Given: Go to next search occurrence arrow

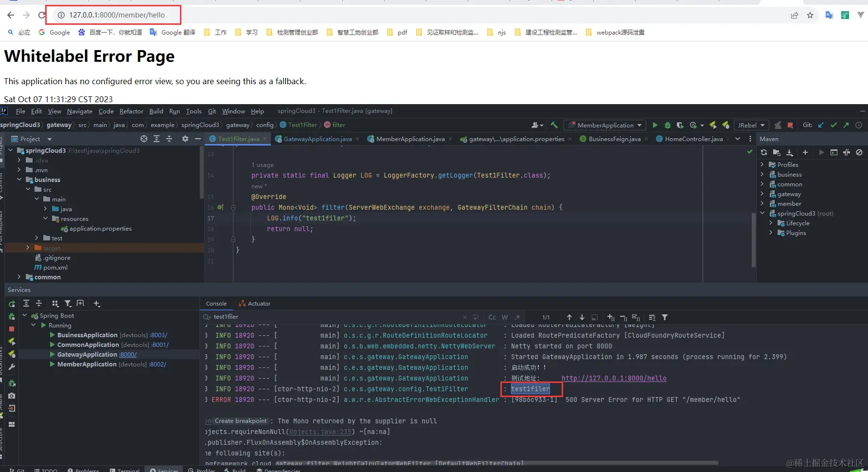Looking at the screenshot, I should point(582,317).
